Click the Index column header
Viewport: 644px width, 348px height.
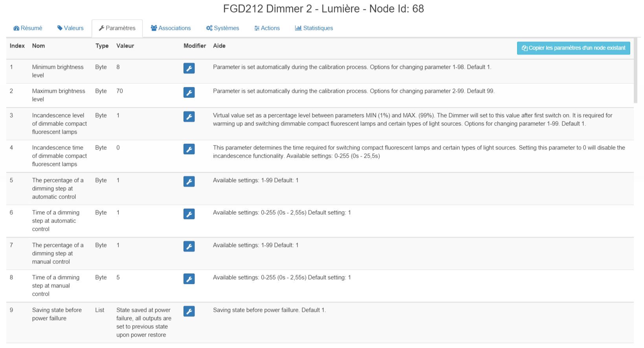point(17,46)
